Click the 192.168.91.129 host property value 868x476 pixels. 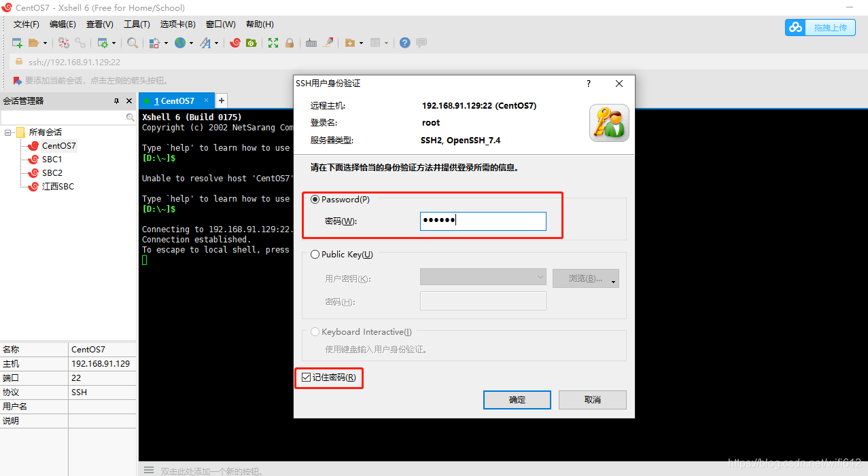(101, 364)
